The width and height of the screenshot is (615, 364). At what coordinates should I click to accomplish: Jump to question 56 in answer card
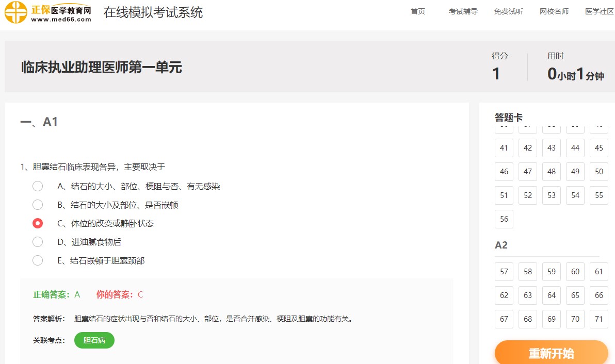[x=504, y=219]
